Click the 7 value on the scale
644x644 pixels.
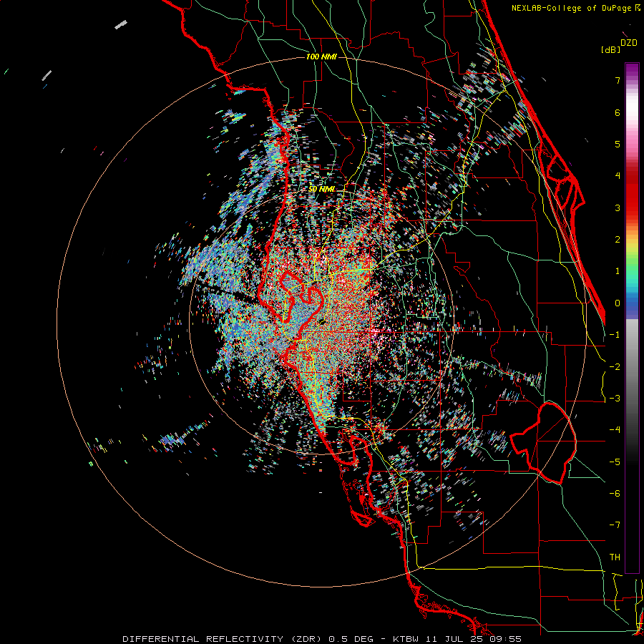[x=618, y=80]
